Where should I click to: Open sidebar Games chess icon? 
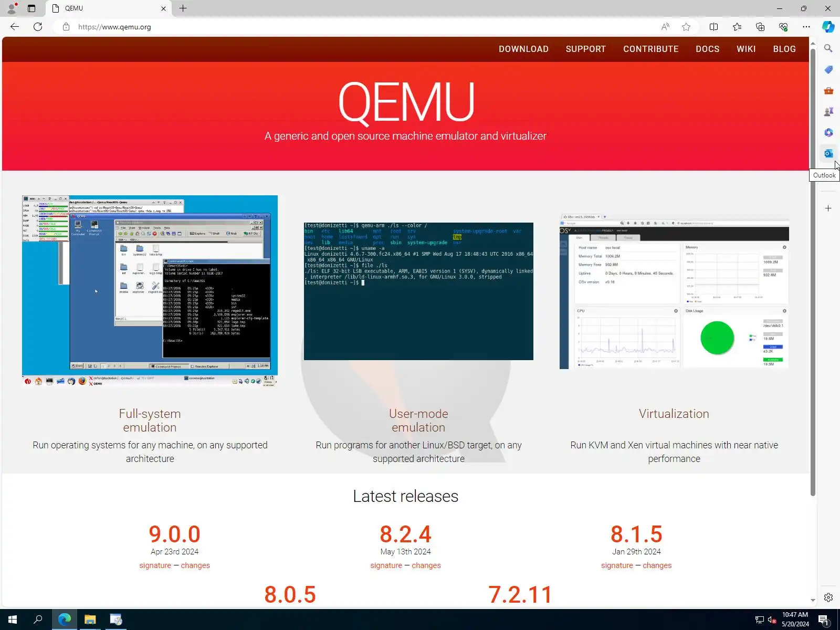point(828,111)
